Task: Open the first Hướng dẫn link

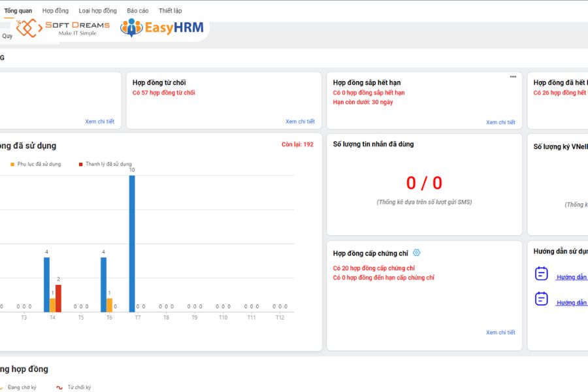Action: [x=572, y=277]
